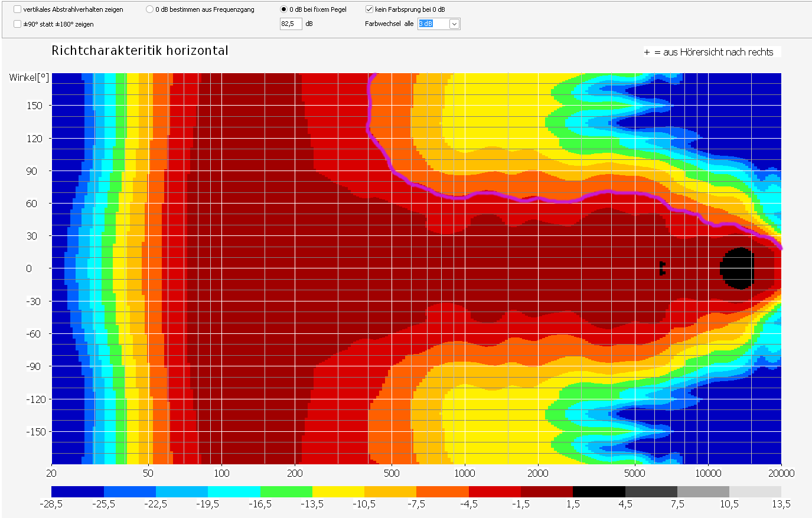The height and width of the screenshot is (518, 812).
Task: Select '0 dB bei fixem Pegel' radio
Action: [283, 9]
